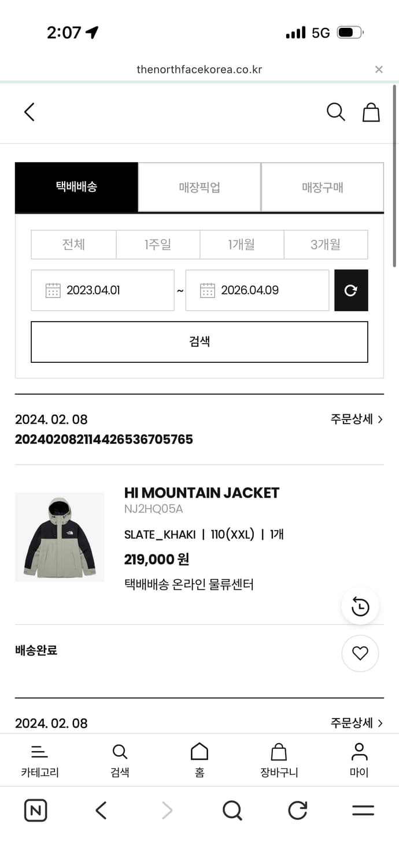The height and width of the screenshot is (868, 399).
Task: Expand 주문상세 for the 2024.02.08 order
Action: (357, 419)
